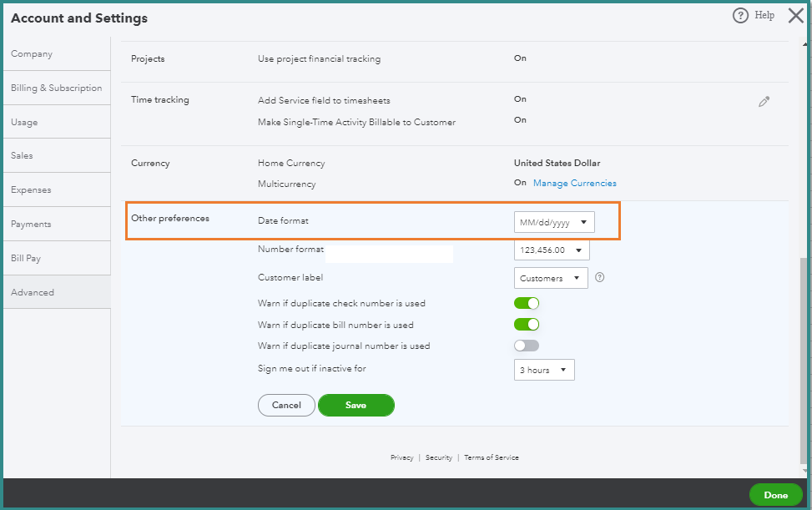Open the Billing & Subscription tab
The image size is (812, 510).
click(x=56, y=88)
